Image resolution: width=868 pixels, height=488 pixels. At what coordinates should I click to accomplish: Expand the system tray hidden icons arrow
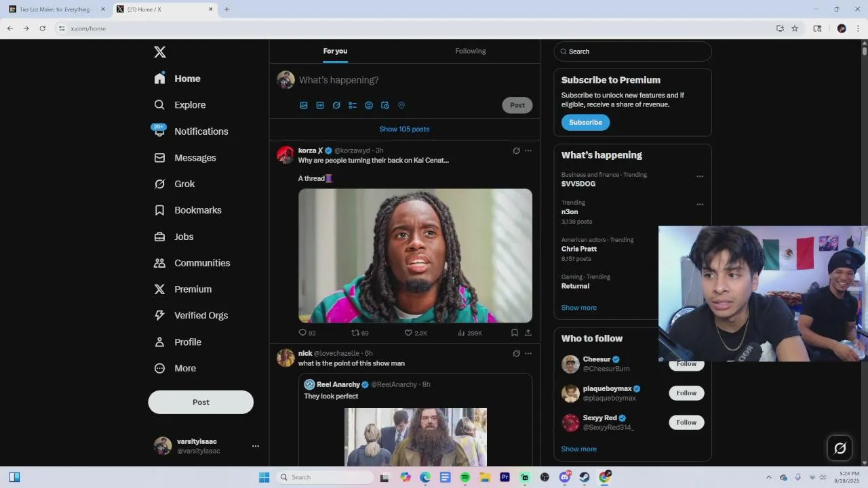click(x=768, y=477)
